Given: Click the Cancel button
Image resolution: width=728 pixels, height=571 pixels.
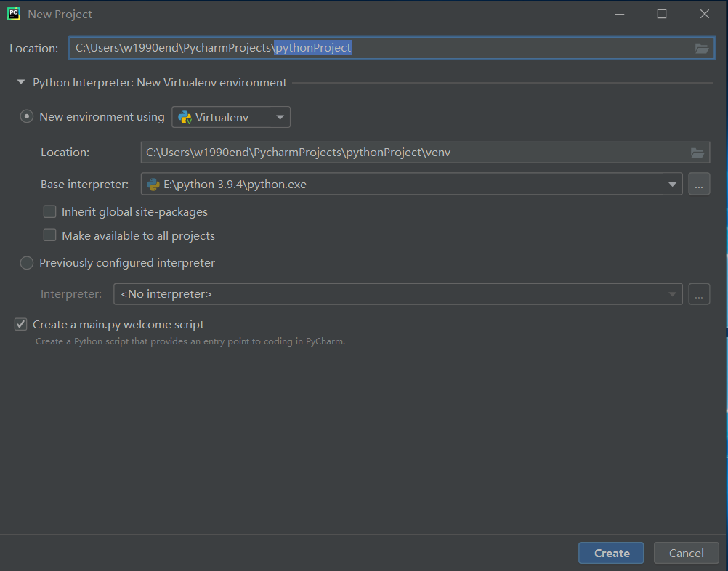Looking at the screenshot, I should tap(686, 554).
